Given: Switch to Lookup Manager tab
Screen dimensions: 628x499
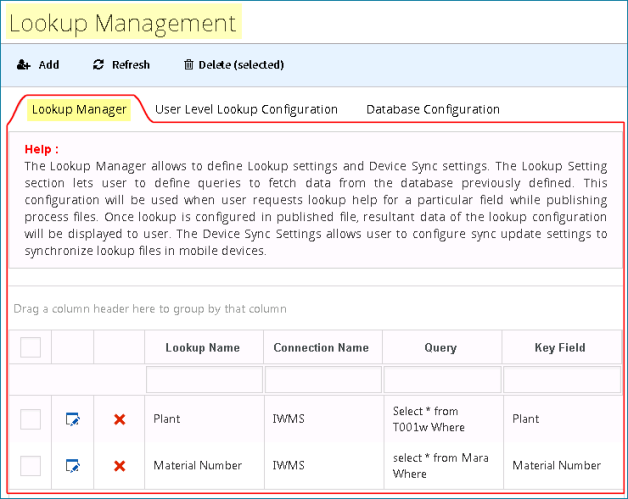Looking at the screenshot, I should [79, 109].
